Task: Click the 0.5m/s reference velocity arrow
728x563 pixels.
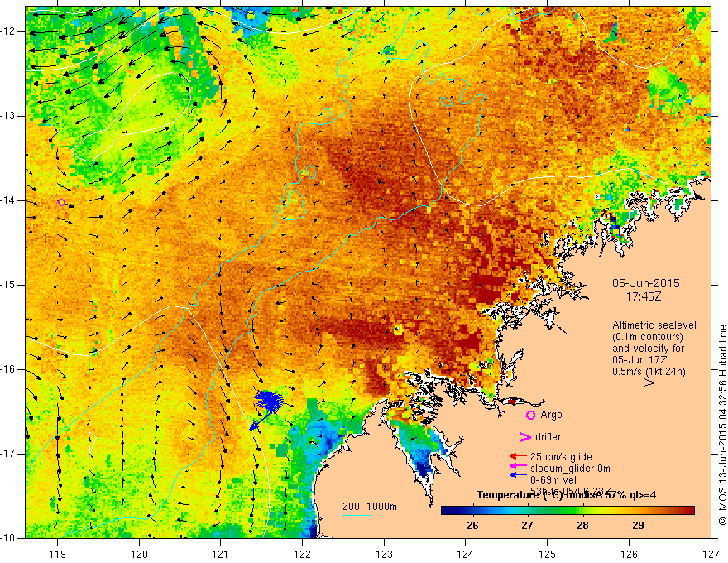Action: (638, 383)
